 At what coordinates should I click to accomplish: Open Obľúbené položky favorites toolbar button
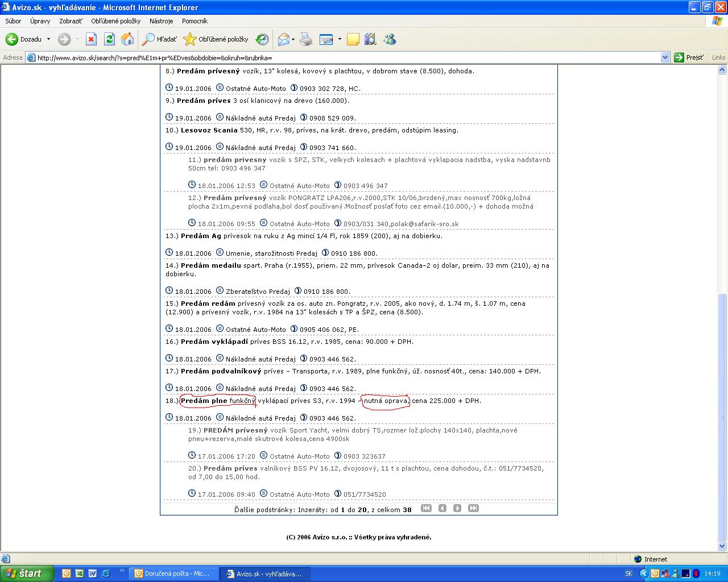[216, 39]
